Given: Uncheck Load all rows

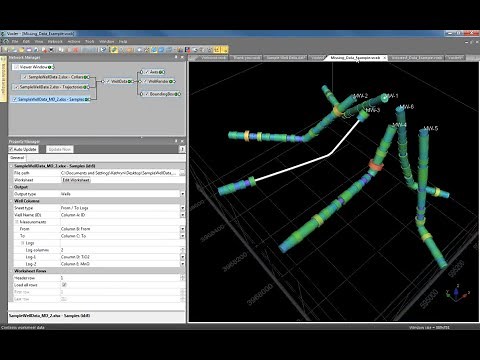Looking at the screenshot, I should (x=64, y=285).
